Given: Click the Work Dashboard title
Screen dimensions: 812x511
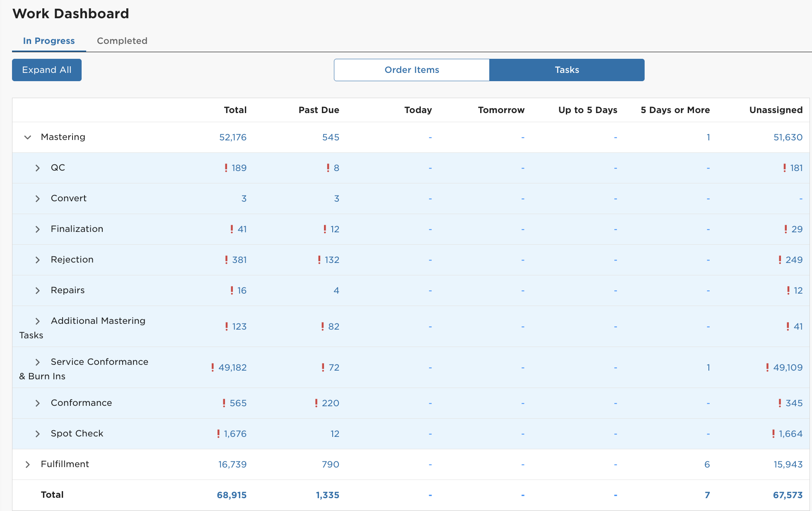Looking at the screenshot, I should point(71,14).
